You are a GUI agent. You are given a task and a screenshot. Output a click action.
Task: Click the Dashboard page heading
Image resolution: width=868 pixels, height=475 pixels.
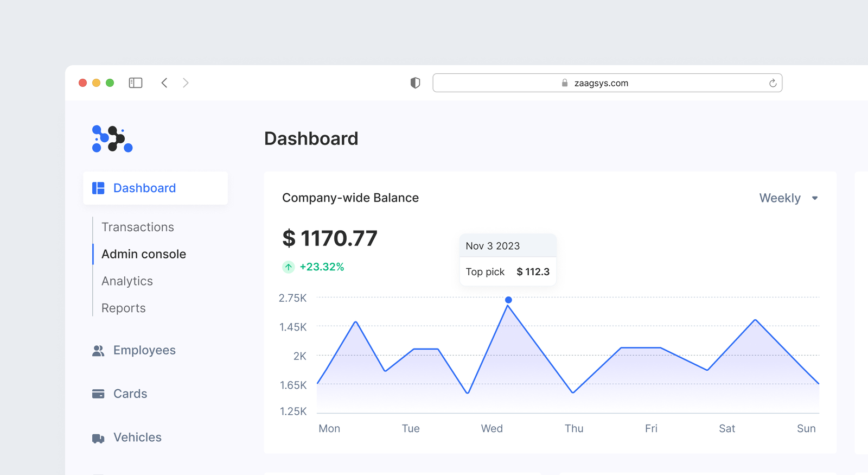[x=311, y=139]
